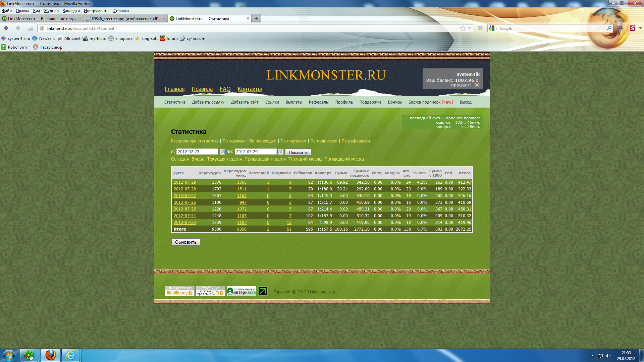Click the Интеркасса payment badge
644x362 pixels.
coord(241,291)
